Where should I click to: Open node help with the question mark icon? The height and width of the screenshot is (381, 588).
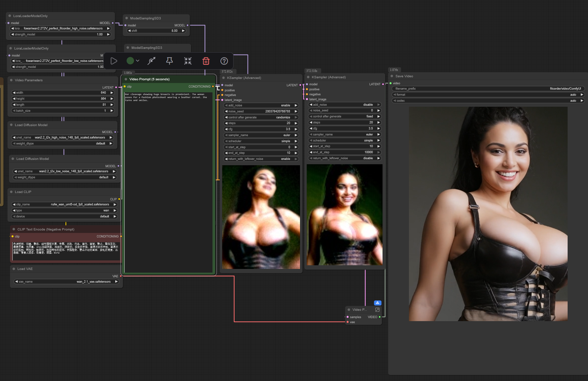pyautogui.click(x=224, y=61)
